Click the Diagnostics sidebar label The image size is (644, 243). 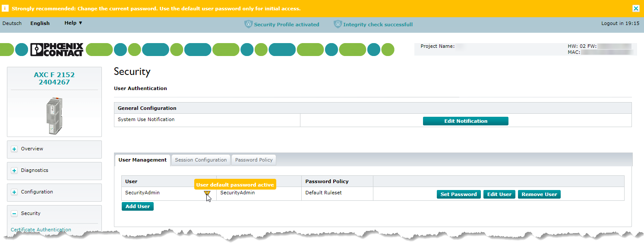(x=35, y=170)
